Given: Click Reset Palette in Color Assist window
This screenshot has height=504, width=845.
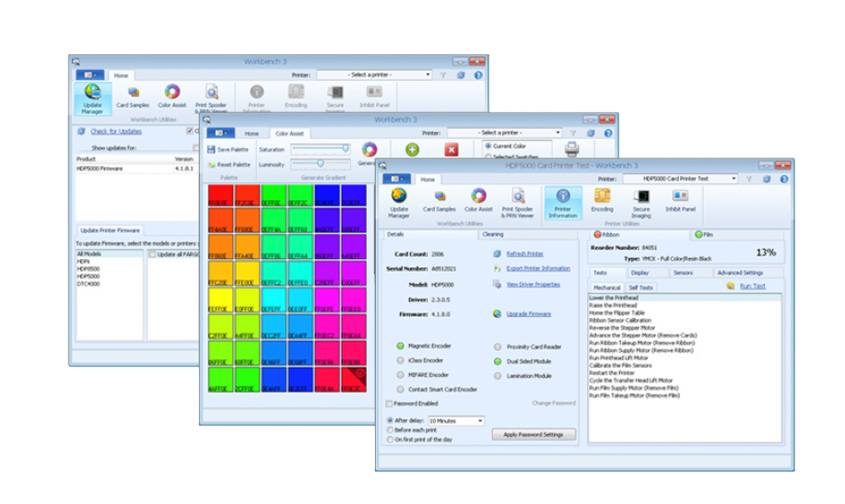Looking at the screenshot, I should 229,164.
